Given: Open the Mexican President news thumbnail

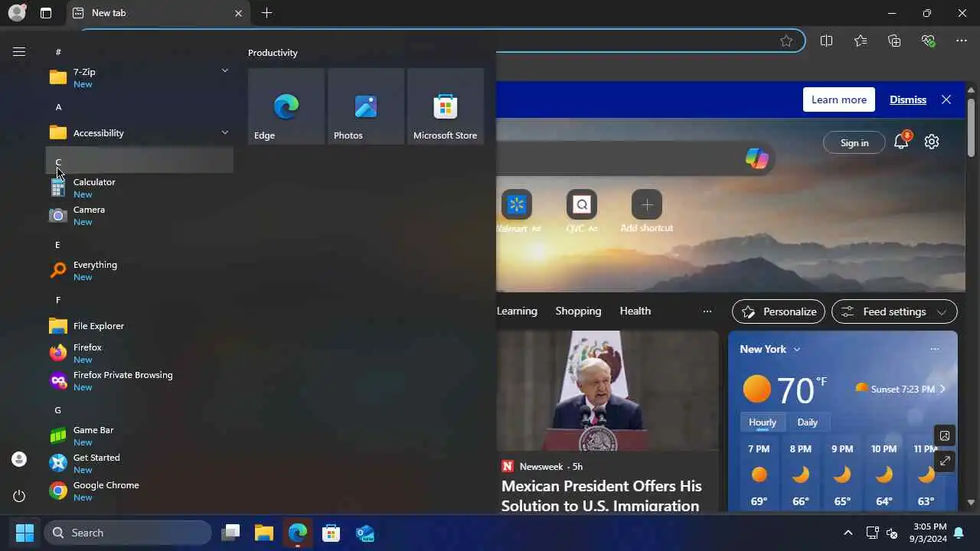Looking at the screenshot, I should [x=608, y=390].
